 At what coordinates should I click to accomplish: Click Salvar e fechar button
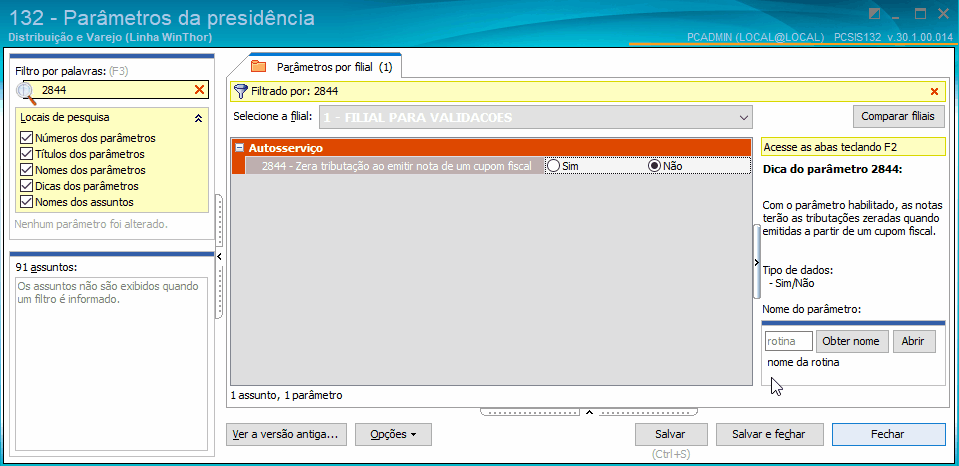pos(769,434)
